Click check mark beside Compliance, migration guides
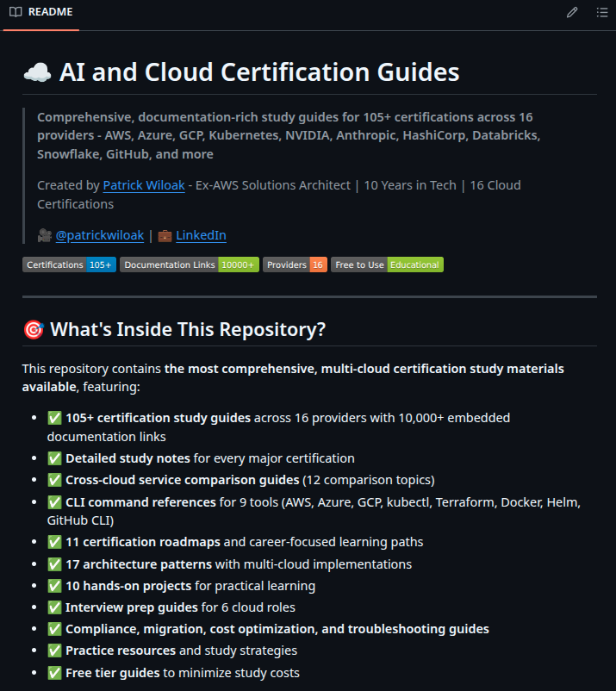 [x=54, y=629]
